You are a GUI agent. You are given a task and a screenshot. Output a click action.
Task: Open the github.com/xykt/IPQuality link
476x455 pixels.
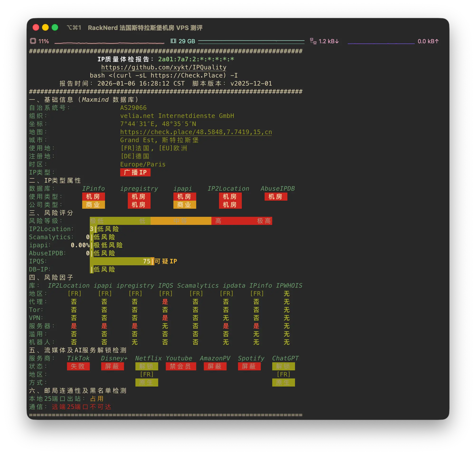tap(164, 67)
